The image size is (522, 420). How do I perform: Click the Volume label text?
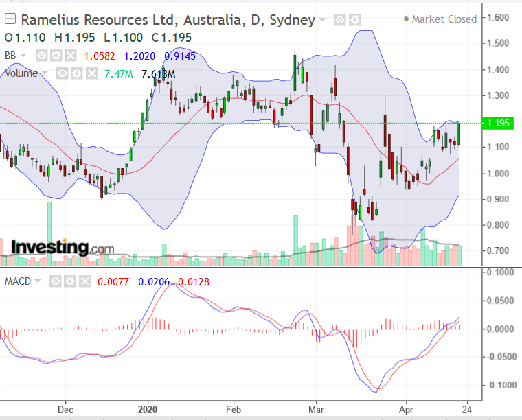click(x=21, y=73)
